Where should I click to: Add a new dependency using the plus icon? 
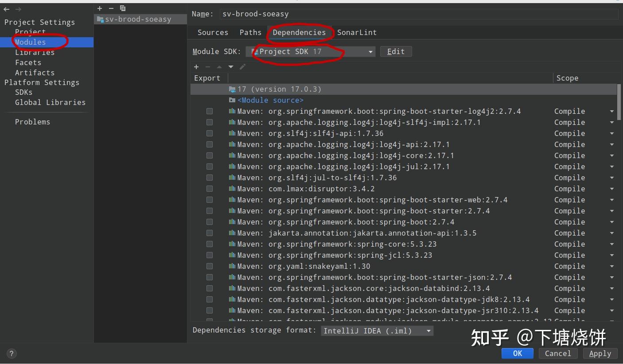coord(196,67)
